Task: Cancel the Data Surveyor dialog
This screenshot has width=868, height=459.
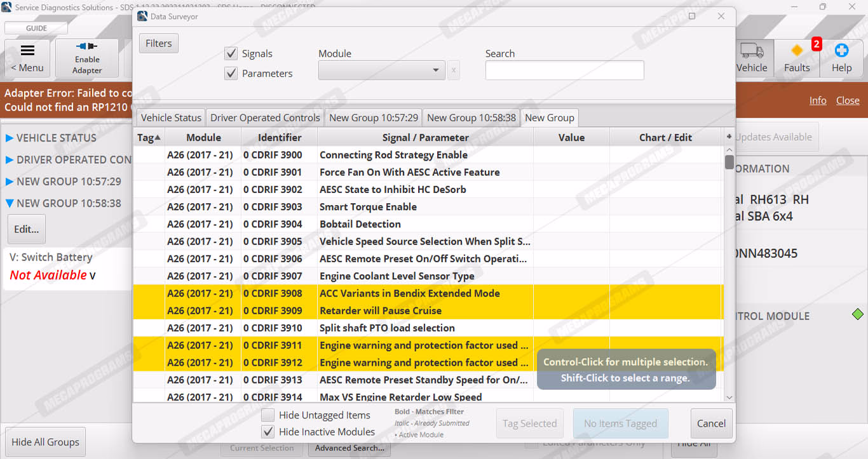Action: (x=711, y=423)
